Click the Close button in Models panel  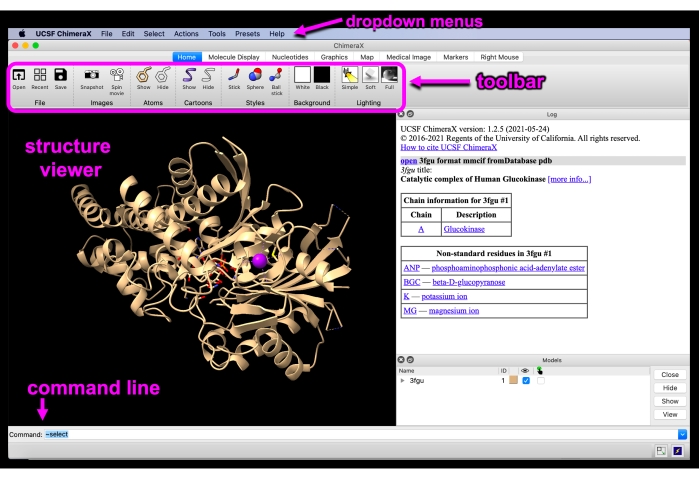pyautogui.click(x=670, y=375)
